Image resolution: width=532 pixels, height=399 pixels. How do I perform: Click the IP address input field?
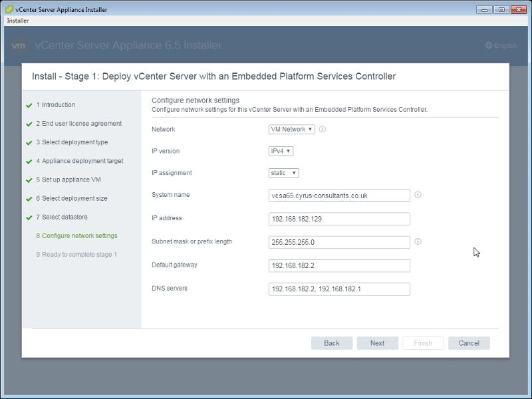tap(339, 219)
